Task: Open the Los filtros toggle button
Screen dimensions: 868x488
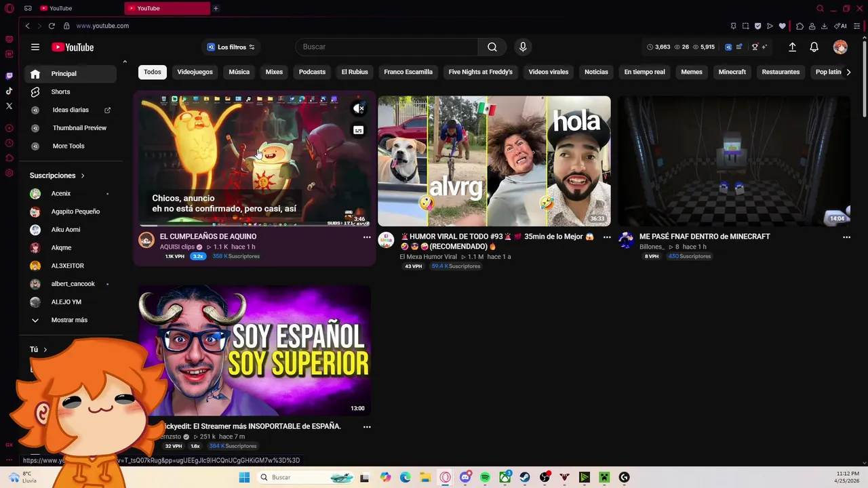Action: 231,47
